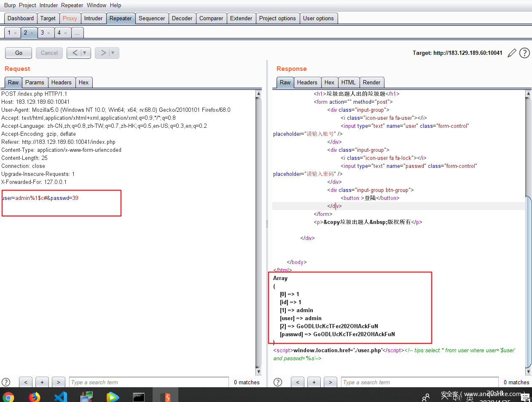The width and height of the screenshot is (532, 402).
Task: Click request search next match button
Action: [59, 382]
